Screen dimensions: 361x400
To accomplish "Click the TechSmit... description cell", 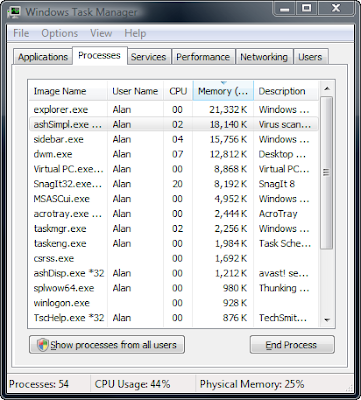I will [x=283, y=318].
